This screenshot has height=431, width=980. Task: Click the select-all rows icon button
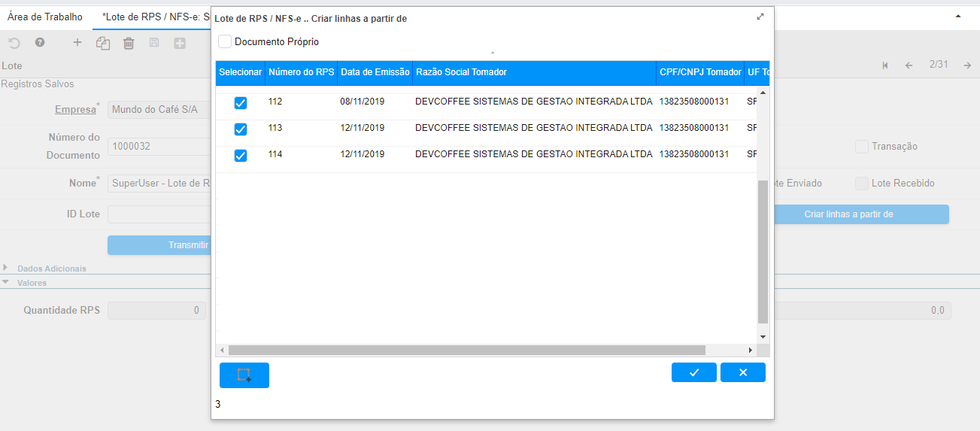pos(244,375)
